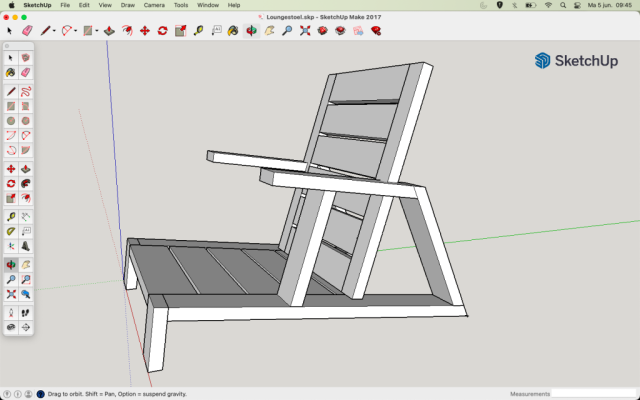Choose Tape Measure in top toolbar
This screenshot has height=400, width=640.
tap(198, 31)
